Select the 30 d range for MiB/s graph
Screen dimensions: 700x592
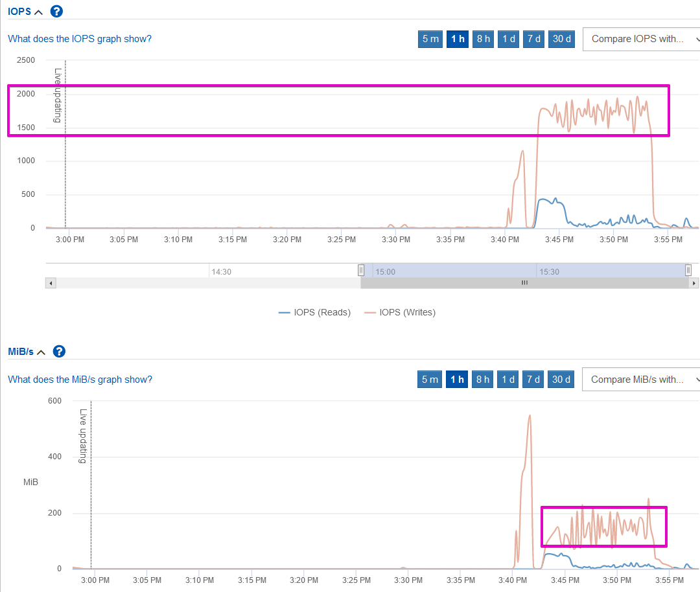click(561, 379)
